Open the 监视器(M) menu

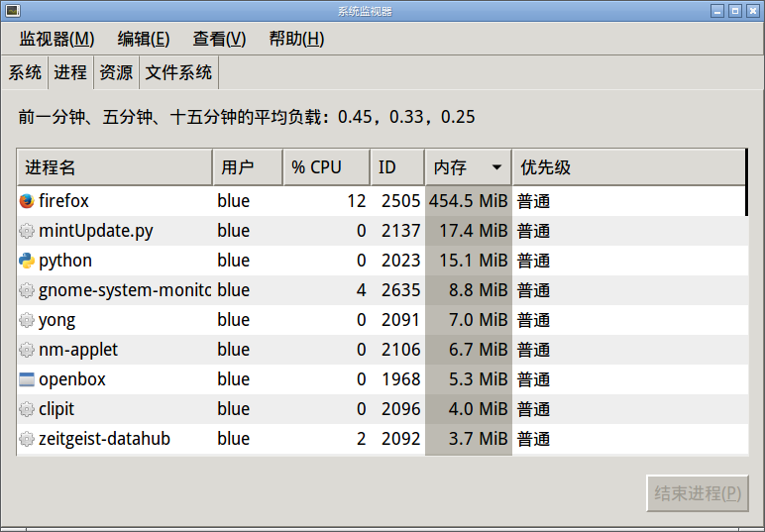point(56,39)
